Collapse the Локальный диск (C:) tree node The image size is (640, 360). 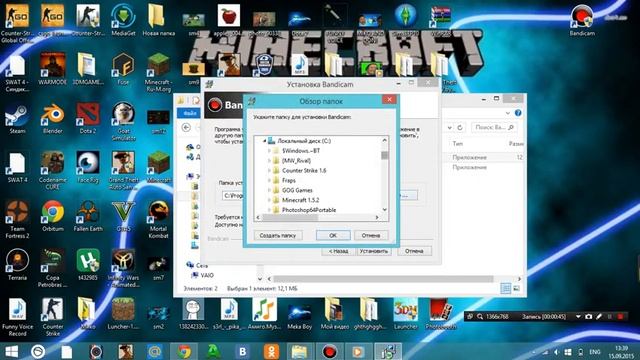(x=264, y=141)
